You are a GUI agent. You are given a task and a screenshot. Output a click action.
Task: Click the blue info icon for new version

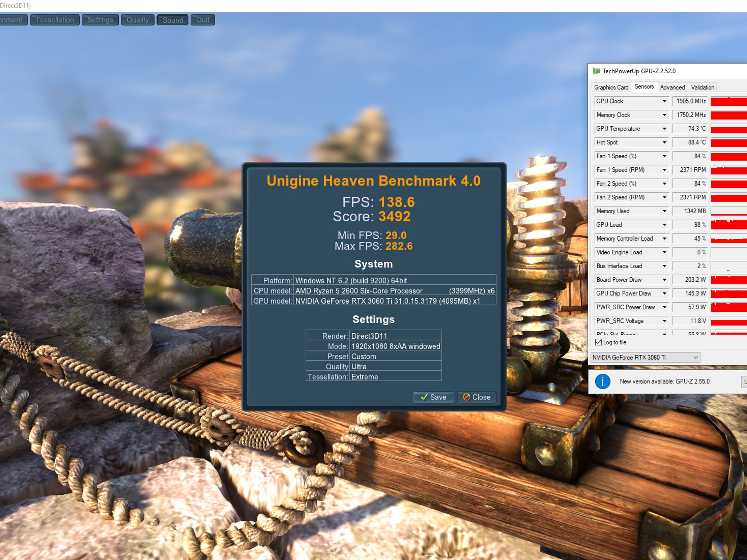tap(603, 381)
